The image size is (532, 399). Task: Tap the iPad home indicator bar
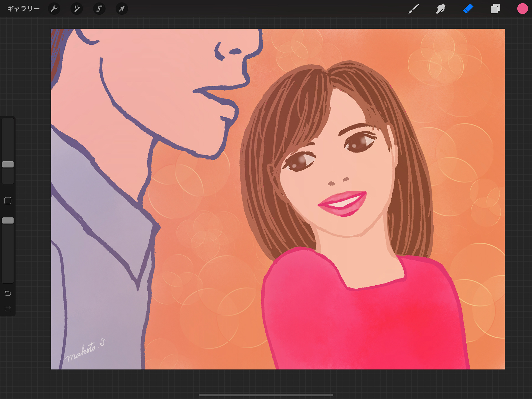coord(266,395)
